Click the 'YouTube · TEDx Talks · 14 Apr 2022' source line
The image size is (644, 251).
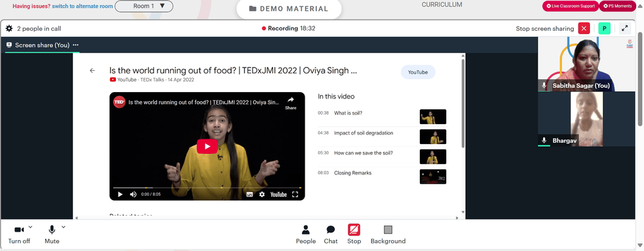[x=151, y=80]
